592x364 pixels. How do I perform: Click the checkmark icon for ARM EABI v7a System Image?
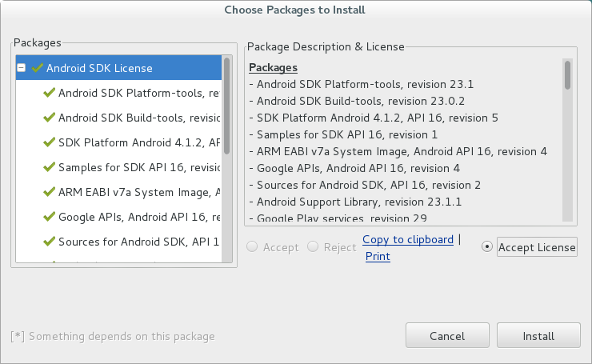click(x=49, y=192)
